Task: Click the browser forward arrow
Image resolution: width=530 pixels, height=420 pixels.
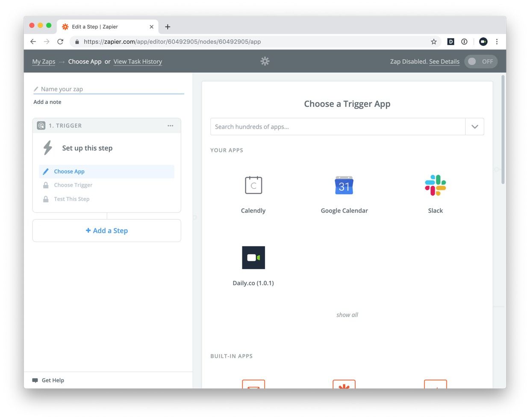Action: tap(47, 41)
